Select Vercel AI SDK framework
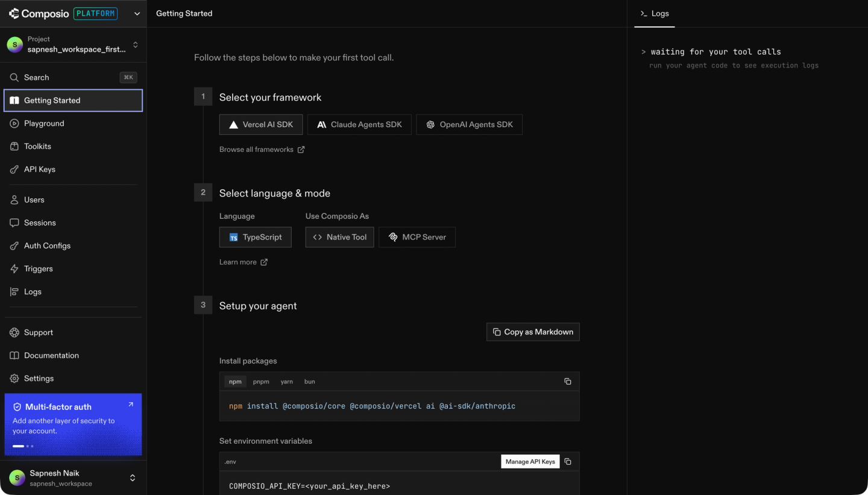 click(x=261, y=125)
